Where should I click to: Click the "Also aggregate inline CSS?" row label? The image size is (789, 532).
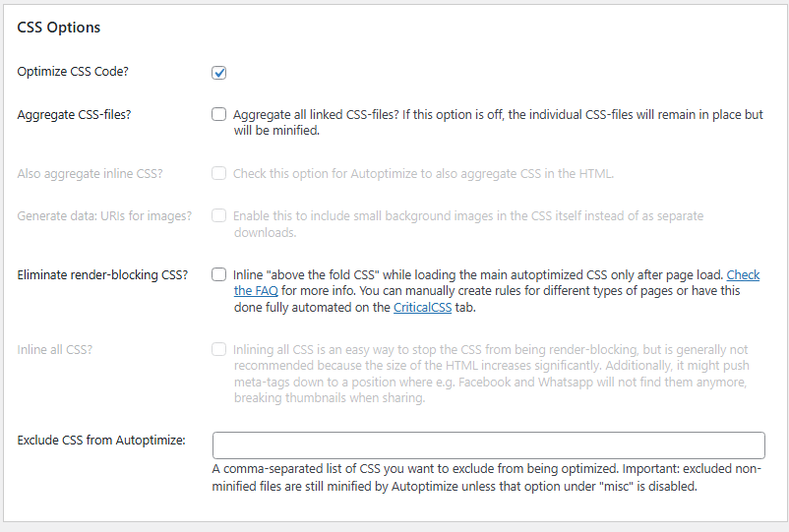(x=90, y=174)
